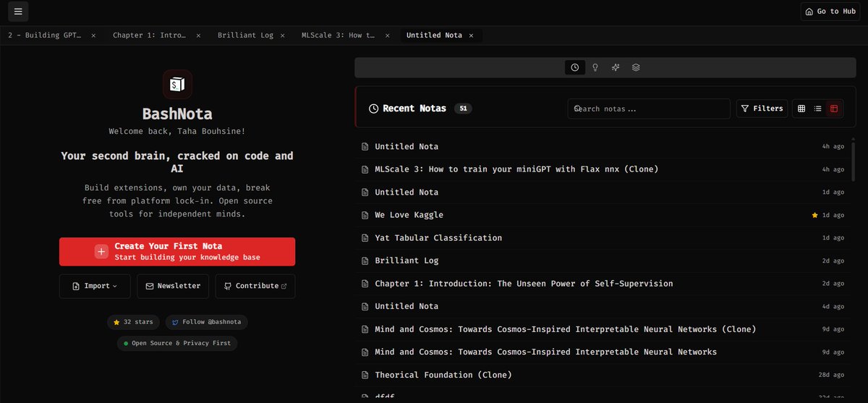Close the 'Chapter 1: Intro…' tab
Viewport: 868px width, 403px height.
(x=199, y=35)
